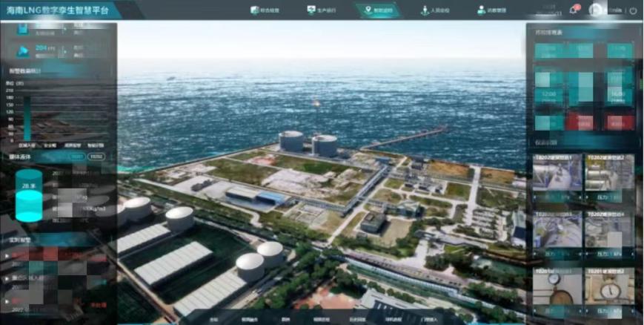Image resolution: width=644 pixels, height=325 pixels.
Task: Click the tall teal bar in alarm chart
Action: 27,119
